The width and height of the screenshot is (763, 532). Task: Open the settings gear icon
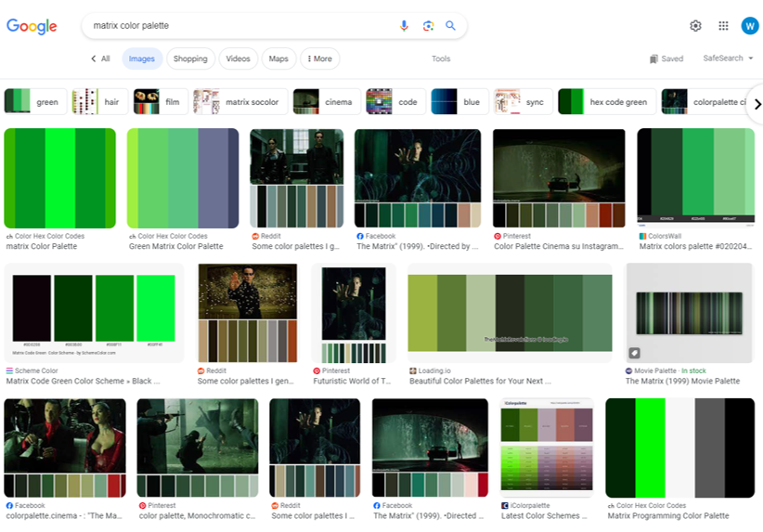[695, 26]
